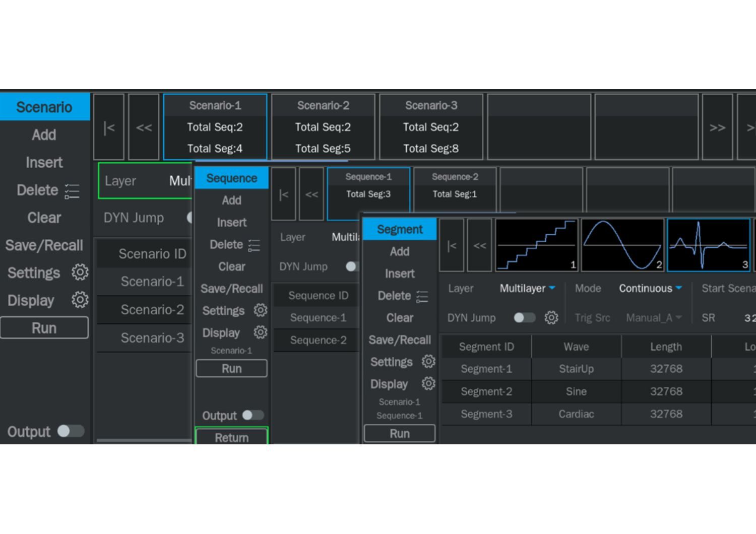The image size is (756, 534).
Task: Jump to first scenario with |< button
Action: click(x=109, y=127)
